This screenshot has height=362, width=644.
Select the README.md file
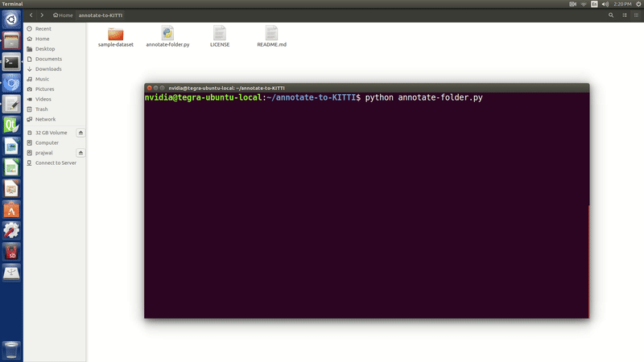[271, 37]
